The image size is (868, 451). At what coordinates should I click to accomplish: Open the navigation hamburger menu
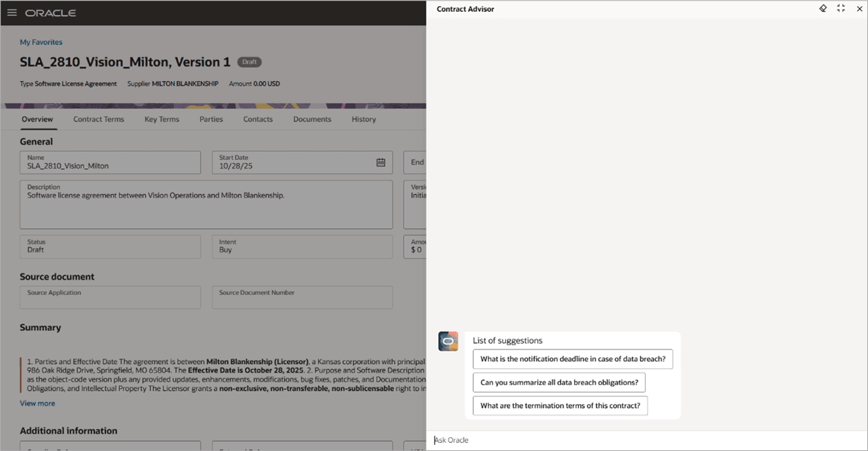click(12, 12)
